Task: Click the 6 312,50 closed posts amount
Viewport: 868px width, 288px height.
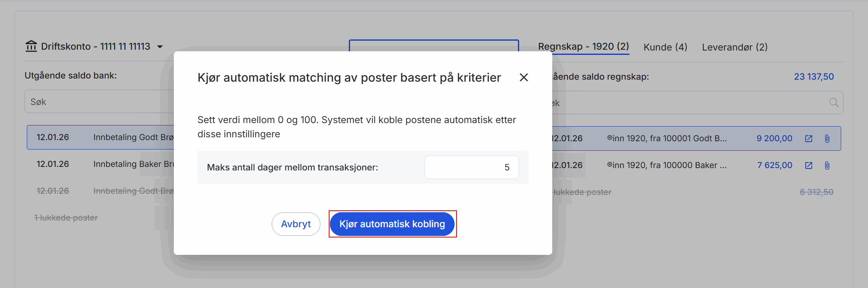Action: tap(816, 192)
